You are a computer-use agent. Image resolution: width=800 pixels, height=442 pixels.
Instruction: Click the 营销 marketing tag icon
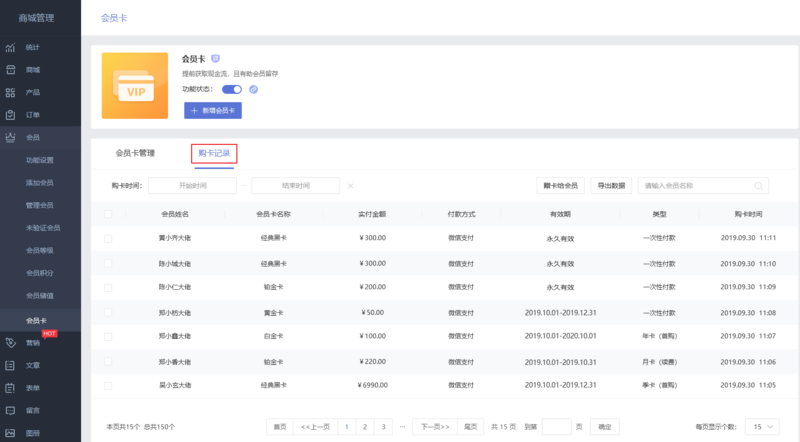(10, 342)
